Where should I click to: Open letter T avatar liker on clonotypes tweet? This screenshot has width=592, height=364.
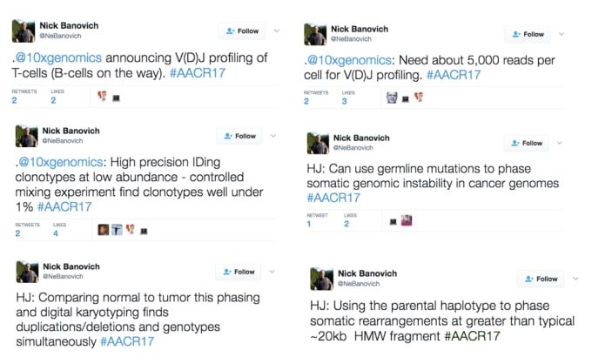(117, 230)
